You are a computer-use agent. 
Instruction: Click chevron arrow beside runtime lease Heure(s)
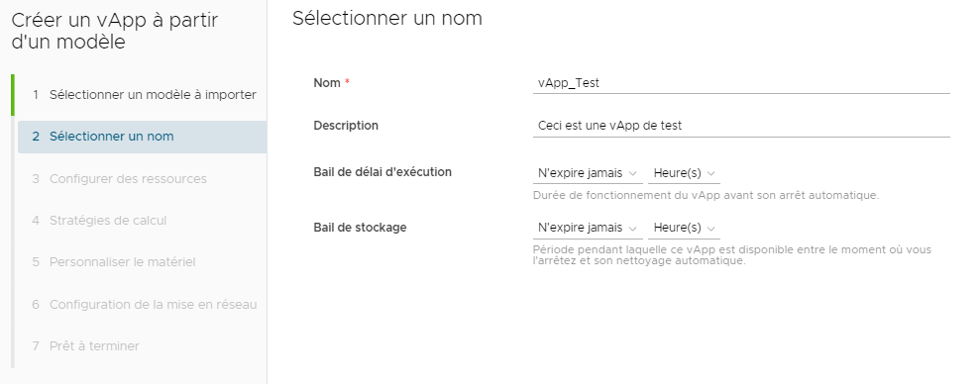click(710, 173)
